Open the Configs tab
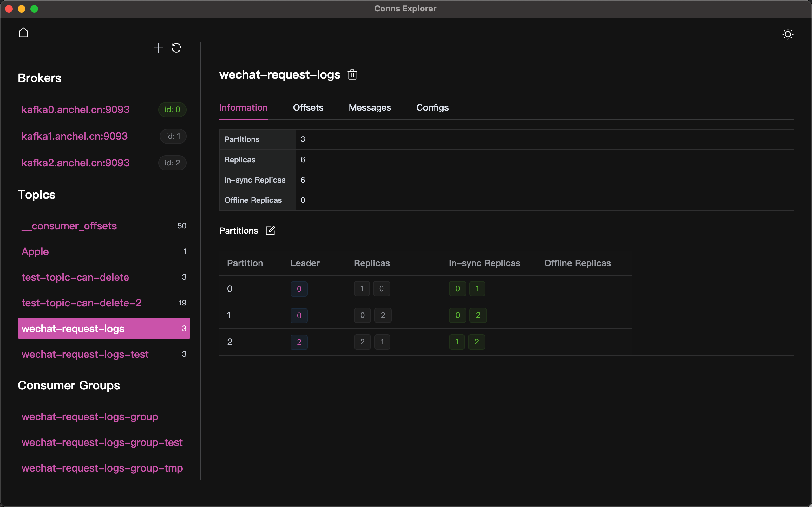 click(433, 108)
